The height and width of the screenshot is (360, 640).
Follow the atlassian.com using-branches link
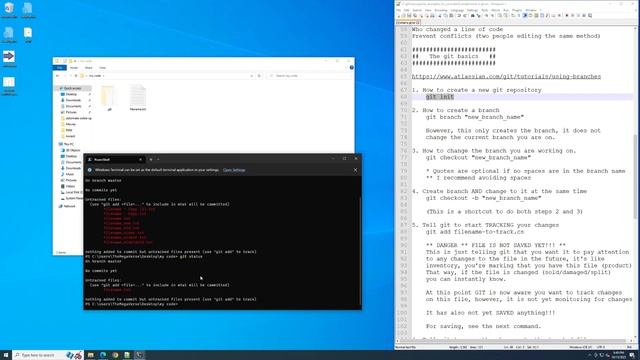pos(506,76)
